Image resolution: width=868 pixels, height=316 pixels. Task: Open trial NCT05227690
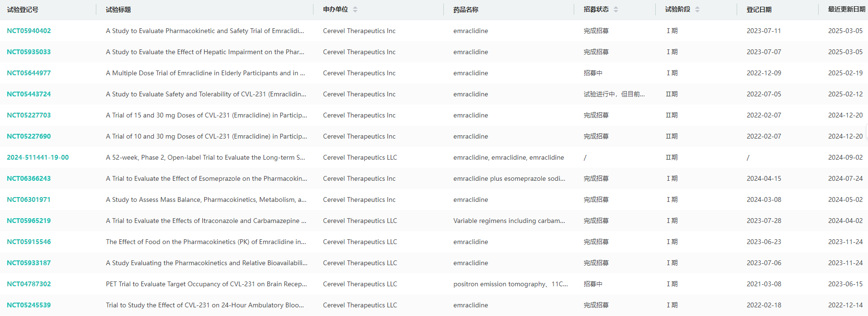pos(29,136)
